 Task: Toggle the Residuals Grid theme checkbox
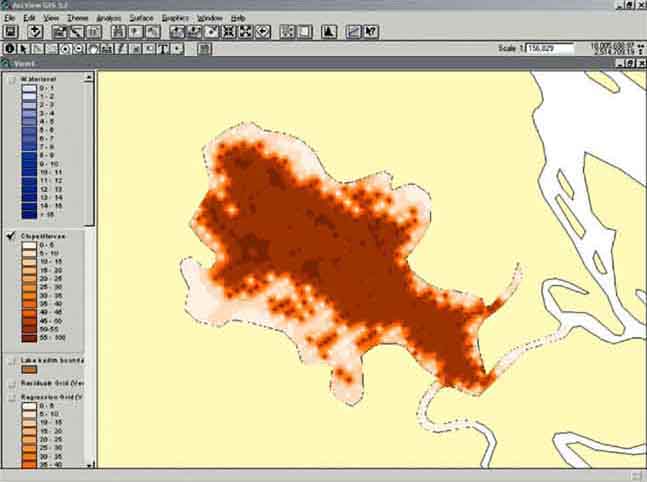point(11,383)
